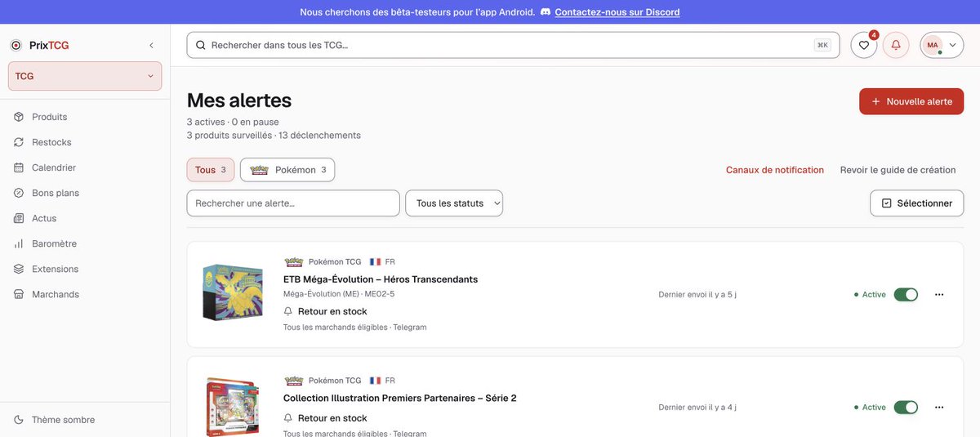Click the ETB Méga-Évolution product thumbnail
This screenshot has height=437, width=980.
click(233, 292)
